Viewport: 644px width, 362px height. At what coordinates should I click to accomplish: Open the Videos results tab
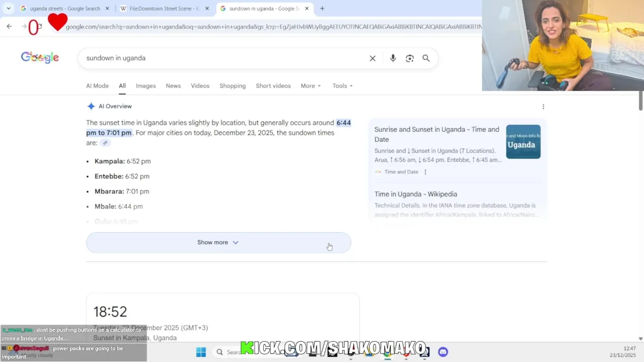(200, 86)
